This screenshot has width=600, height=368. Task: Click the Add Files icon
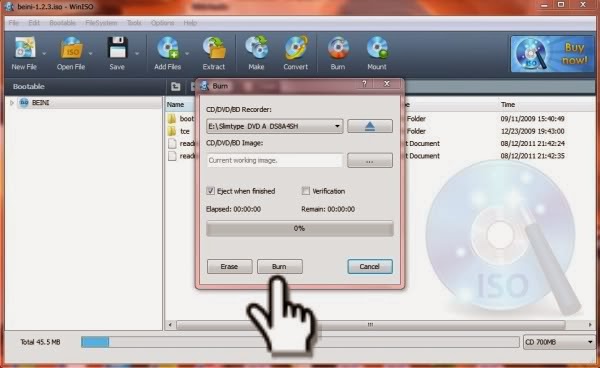point(168,48)
